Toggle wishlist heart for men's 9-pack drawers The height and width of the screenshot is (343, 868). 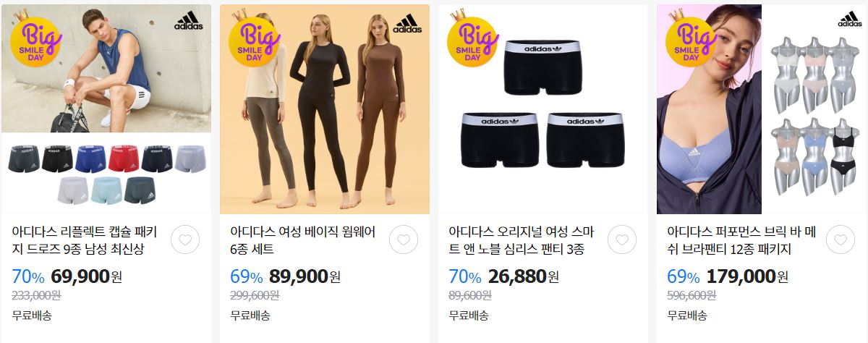click(184, 240)
